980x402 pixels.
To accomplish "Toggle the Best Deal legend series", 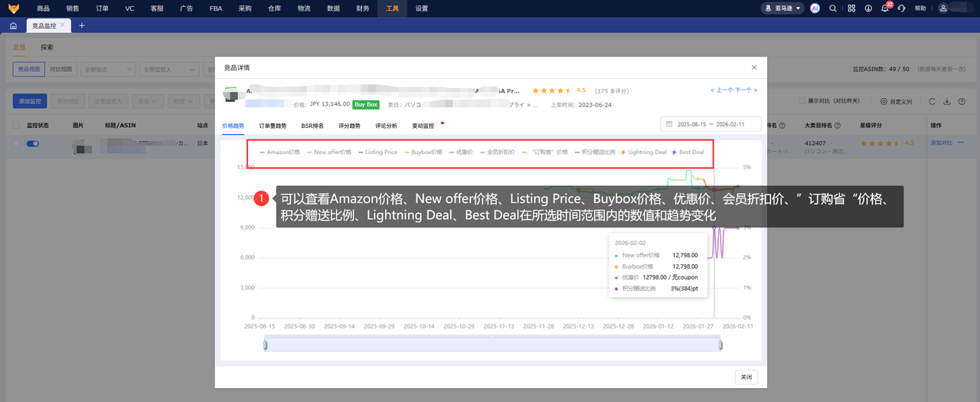I will tap(688, 152).
